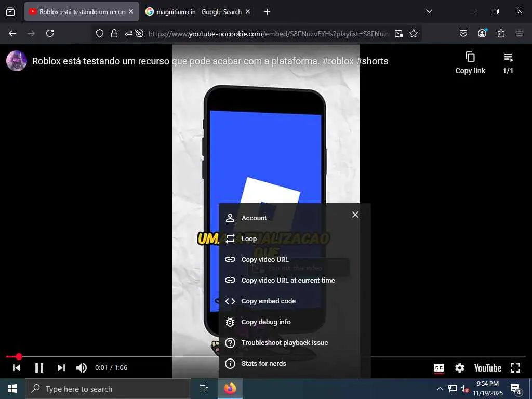Open Stats for nerds
The image size is (532, 399).
[x=295, y=363]
